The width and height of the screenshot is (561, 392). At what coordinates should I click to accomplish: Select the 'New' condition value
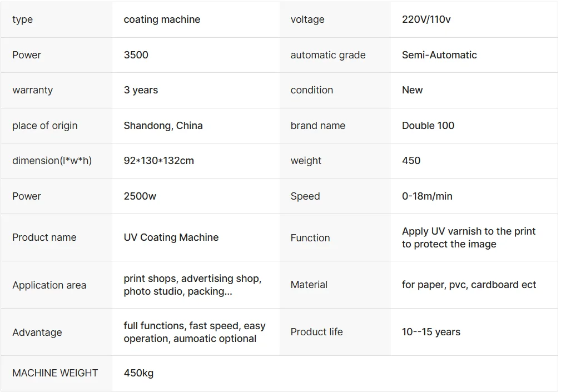pos(412,90)
